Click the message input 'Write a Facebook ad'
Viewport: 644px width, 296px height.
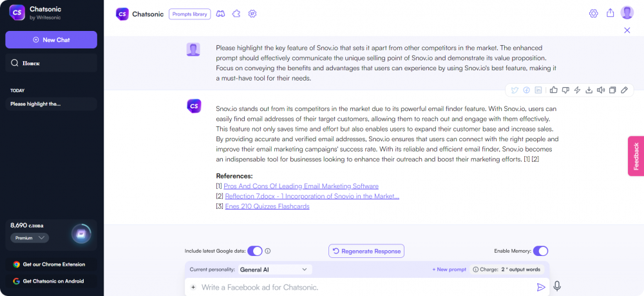pyautogui.click(x=367, y=288)
